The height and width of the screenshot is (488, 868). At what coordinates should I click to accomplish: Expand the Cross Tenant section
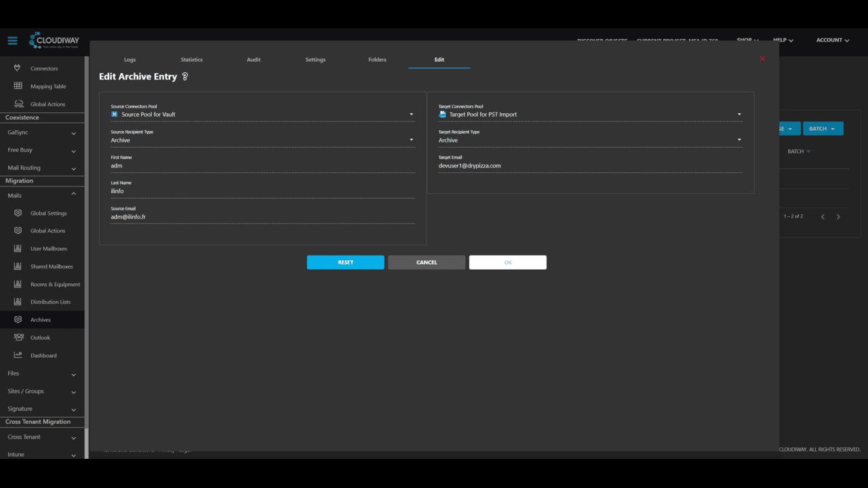click(42, 437)
